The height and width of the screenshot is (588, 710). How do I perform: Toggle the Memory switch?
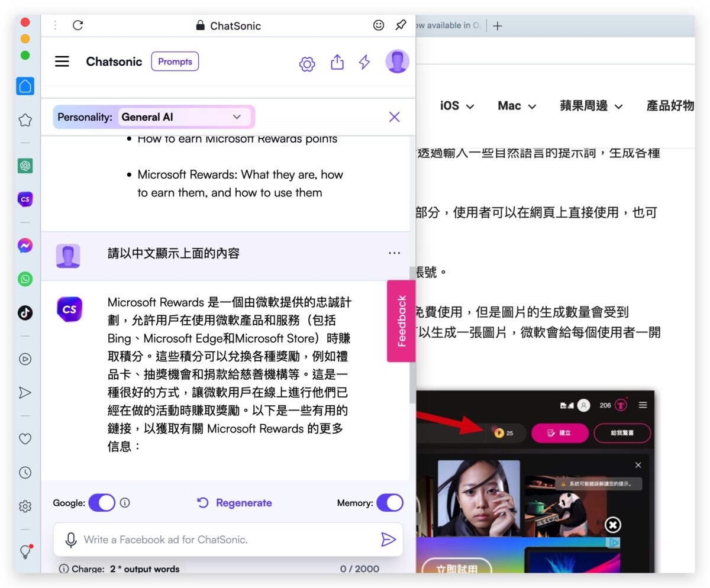click(x=390, y=503)
